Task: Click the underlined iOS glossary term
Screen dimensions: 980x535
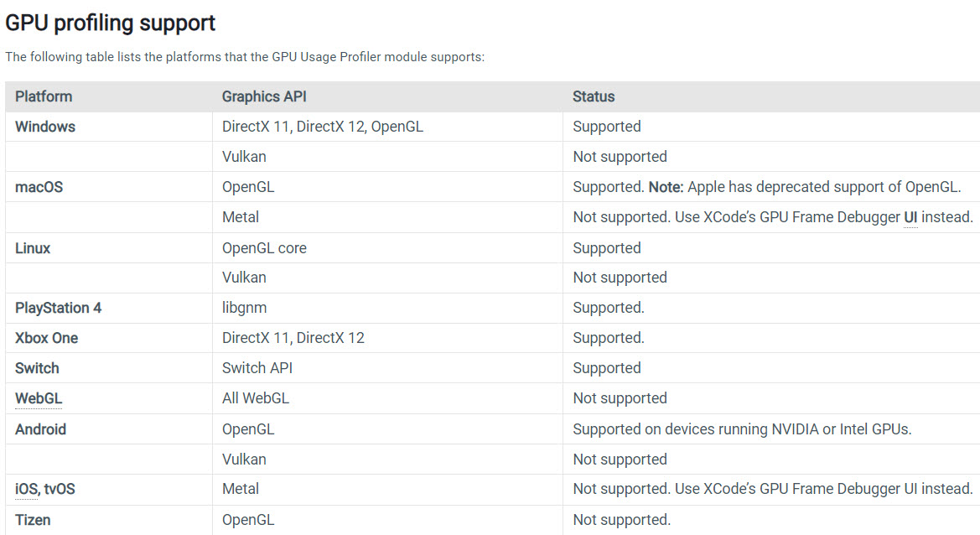Action: point(26,490)
